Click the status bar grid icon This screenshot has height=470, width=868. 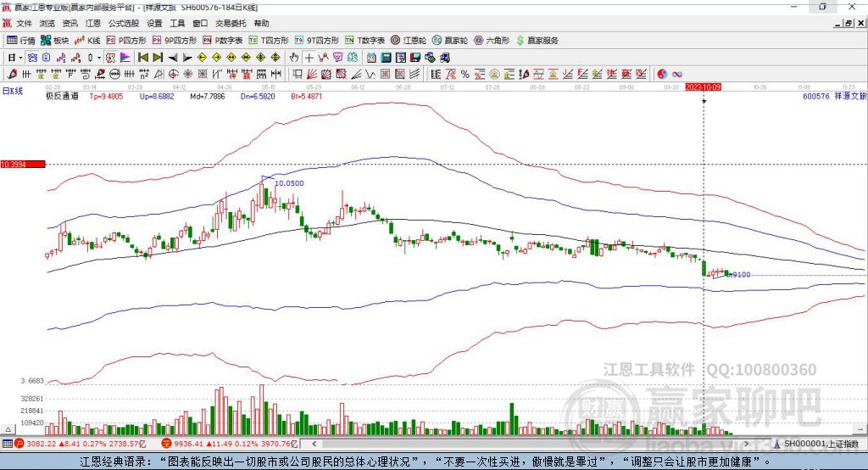[x=7, y=444]
